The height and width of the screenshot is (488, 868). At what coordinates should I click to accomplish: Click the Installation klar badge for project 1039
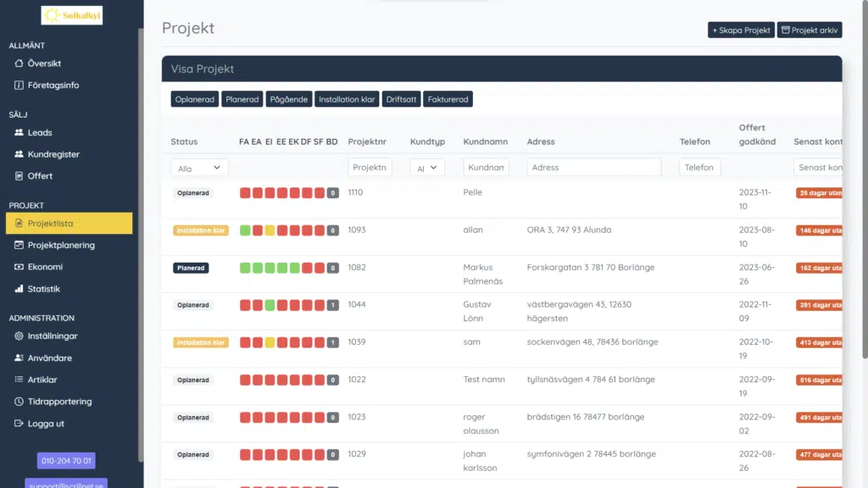click(x=200, y=342)
